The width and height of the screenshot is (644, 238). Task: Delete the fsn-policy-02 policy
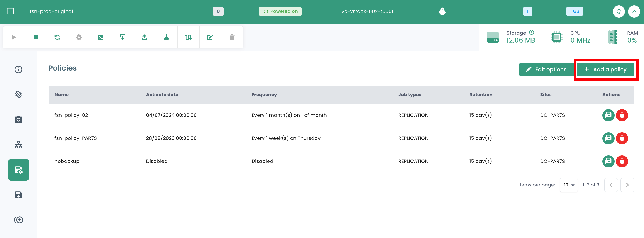(622, 115)
